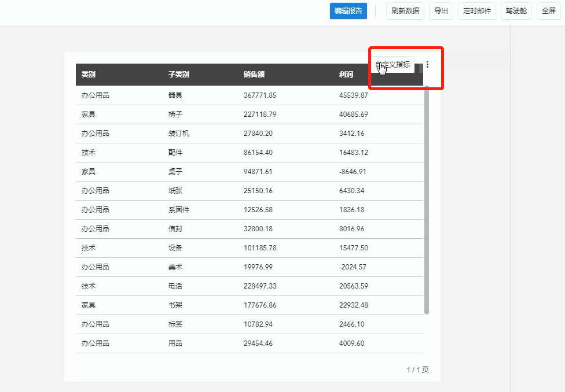
Task: Click the 类别 column header
Action: click(x=89, y=75)
